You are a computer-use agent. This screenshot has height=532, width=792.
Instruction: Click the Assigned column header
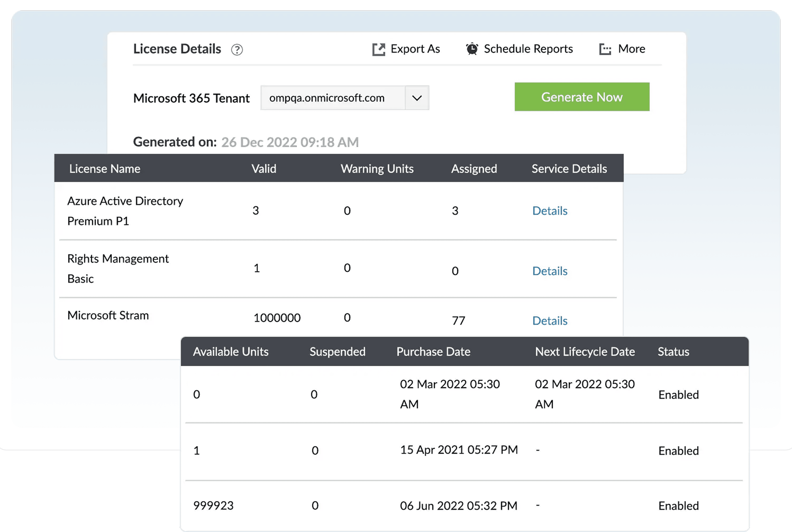[474, 169]
